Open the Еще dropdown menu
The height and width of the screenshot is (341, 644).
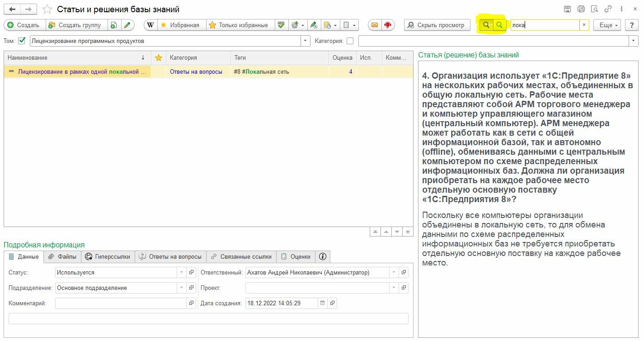[x=607, y=25]
